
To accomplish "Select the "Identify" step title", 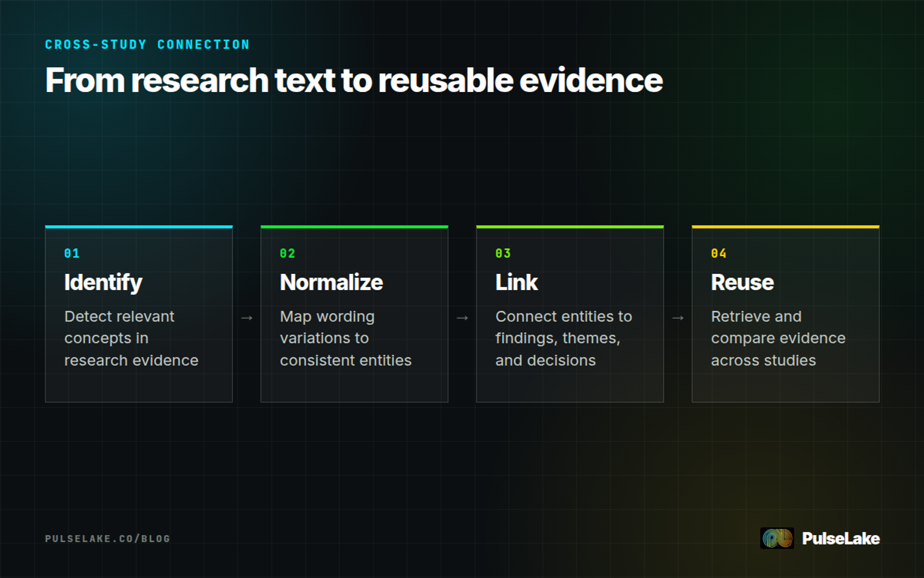I will tap(103, 283).
